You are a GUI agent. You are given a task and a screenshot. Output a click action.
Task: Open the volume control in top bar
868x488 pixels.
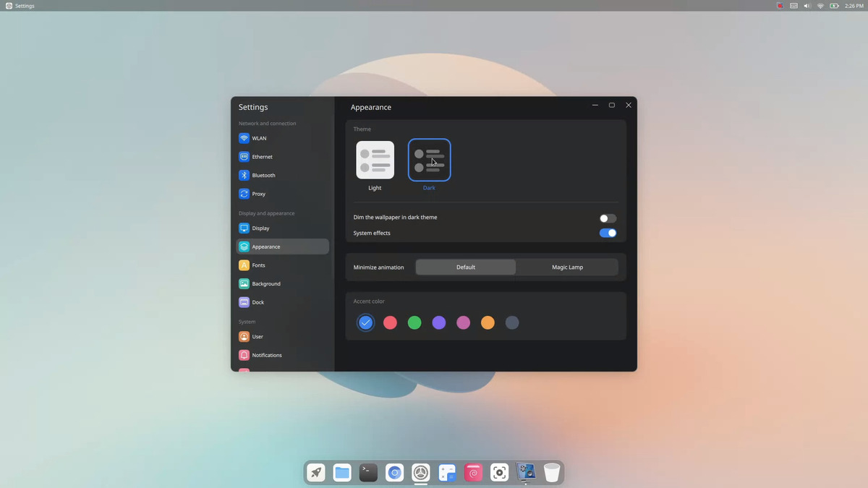807,6
